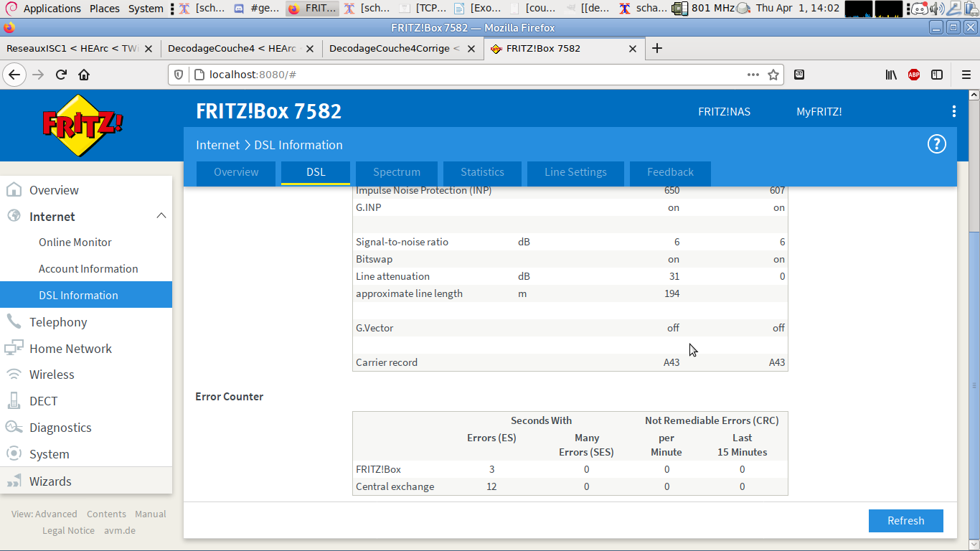The image size is (980, 551).
Task: Click the FRITZ! logo
Action: [83, 125]
